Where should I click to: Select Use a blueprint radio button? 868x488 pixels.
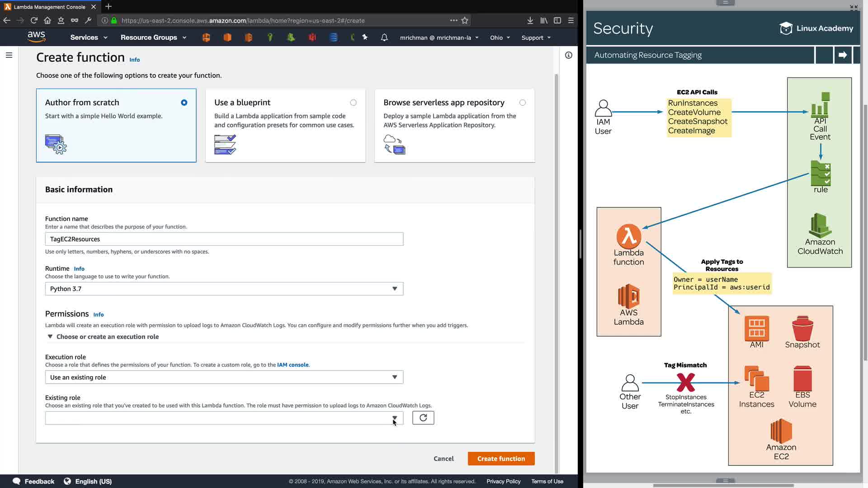click(x=353, y=103)
